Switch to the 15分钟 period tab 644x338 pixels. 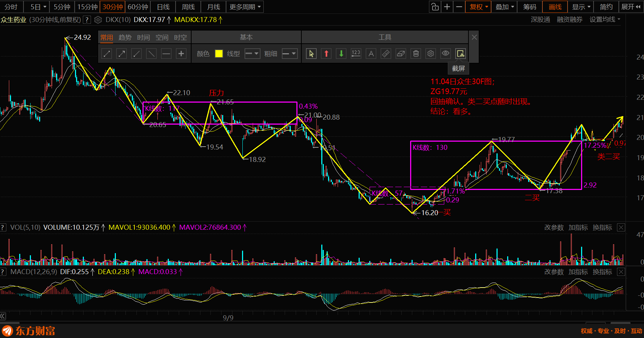coord(87,7)
